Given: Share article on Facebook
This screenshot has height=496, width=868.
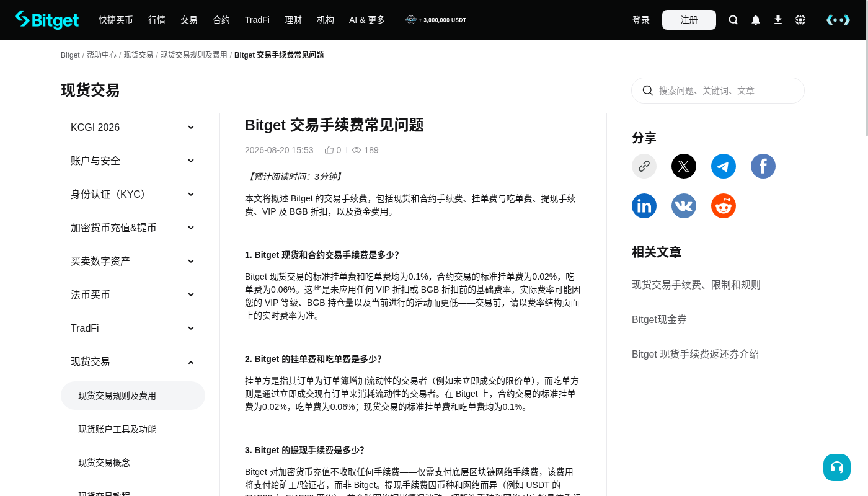Looking at the screenshot, I should [x=763, y=166].
